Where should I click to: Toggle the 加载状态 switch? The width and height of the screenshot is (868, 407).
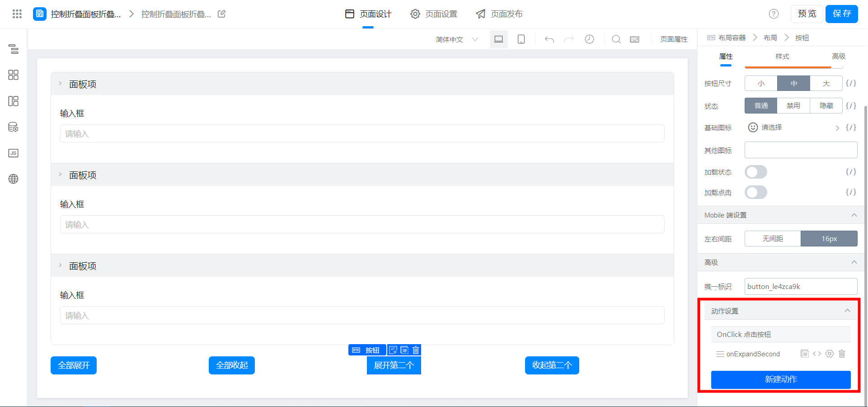pos(756,172)
